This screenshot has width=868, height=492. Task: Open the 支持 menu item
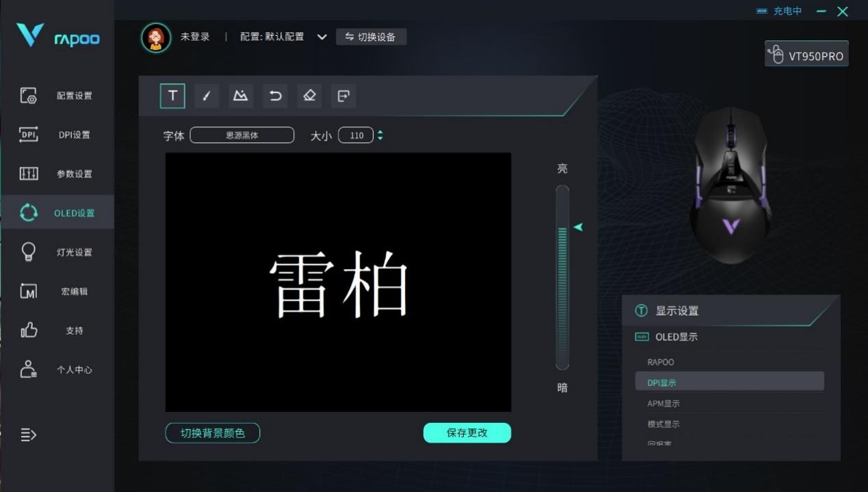tap(74, 331)
